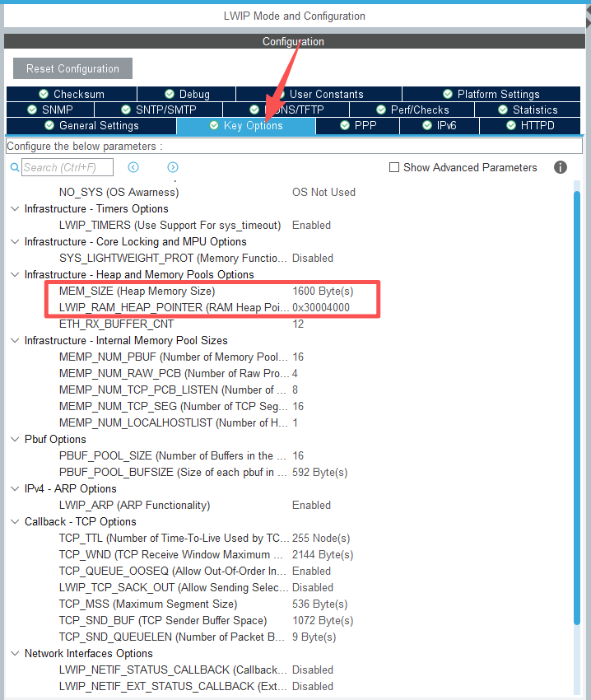Open the SNTP/SMTP tab
591x700 pixels.
159,110
